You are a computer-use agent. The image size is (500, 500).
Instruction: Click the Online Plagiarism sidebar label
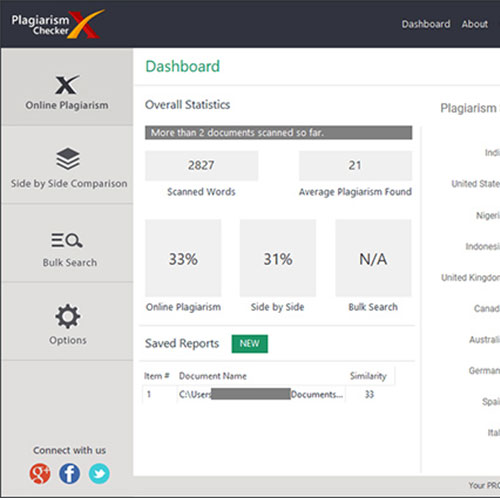click(x=67, y=105)
